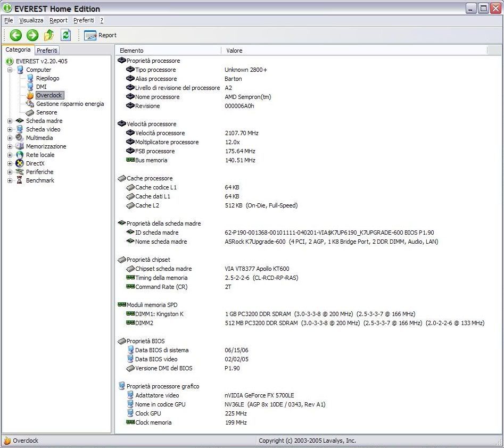
Task: Select Gestione risparmio energia tree item
Action: click(x=70, y=104)
